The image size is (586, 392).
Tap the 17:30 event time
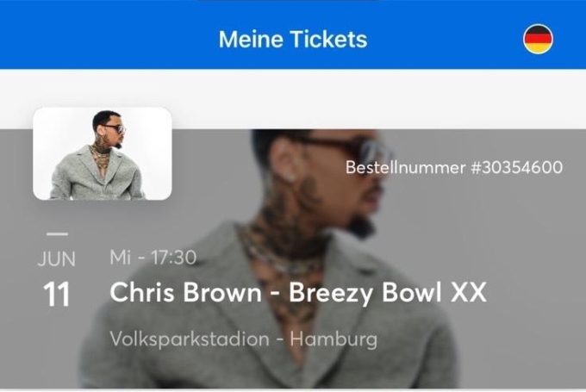(x=174, y=258)
